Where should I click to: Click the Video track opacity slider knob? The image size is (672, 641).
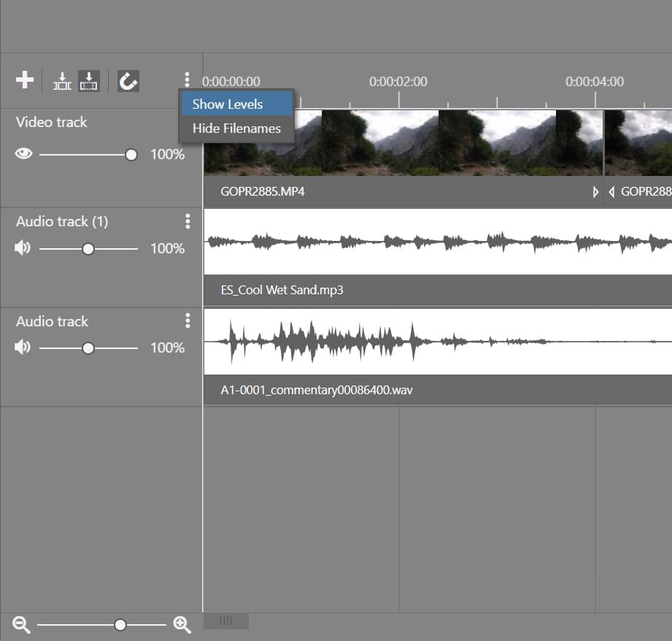pos(131,155)
